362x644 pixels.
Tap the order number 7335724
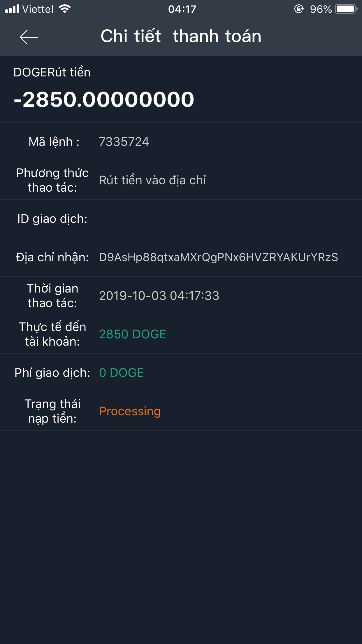click(x=124, y=142)
